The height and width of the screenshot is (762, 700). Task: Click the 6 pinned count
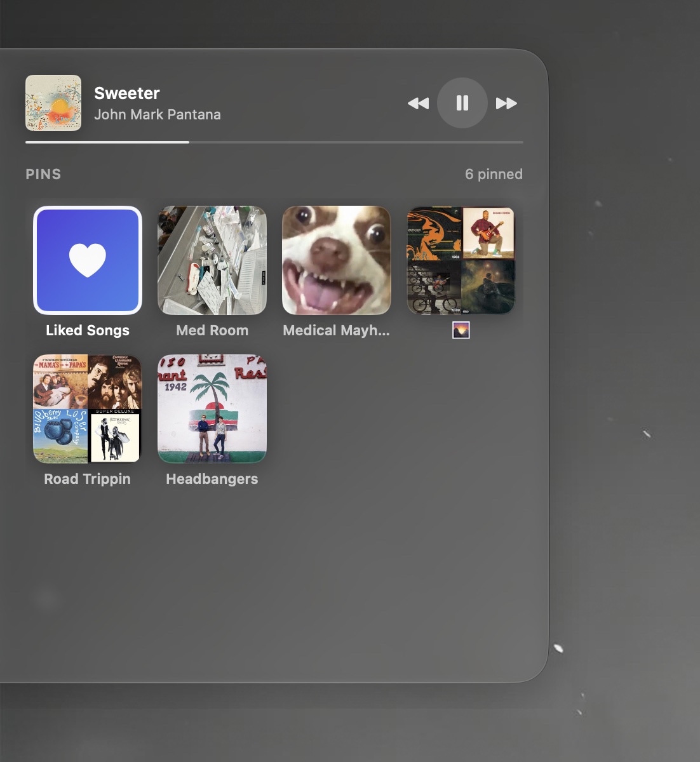coord(494,174)
